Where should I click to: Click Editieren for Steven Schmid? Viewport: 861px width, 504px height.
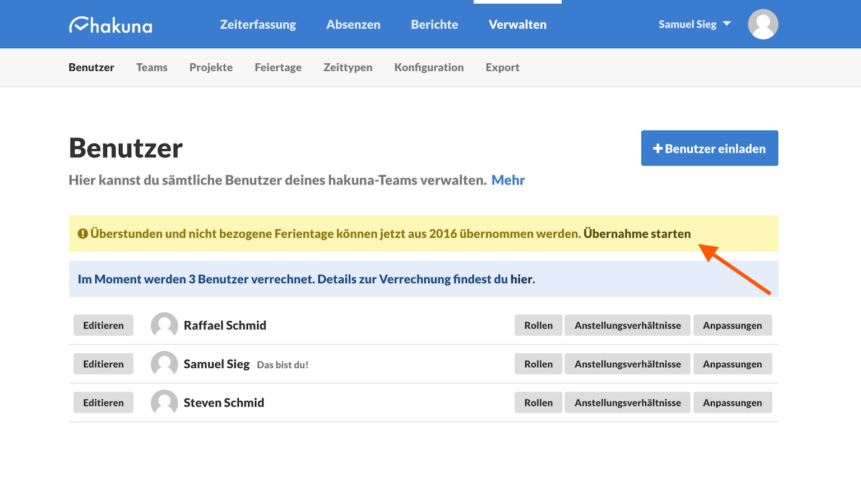[x=103, y=403]
